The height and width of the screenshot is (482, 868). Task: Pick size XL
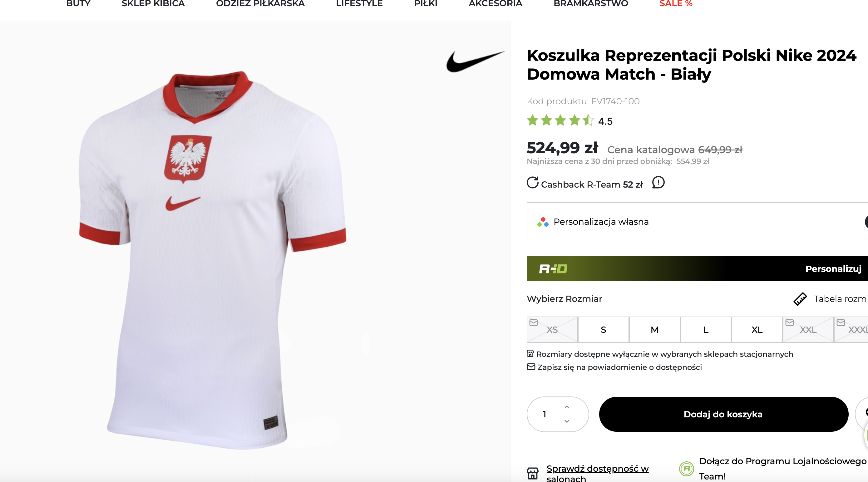[x=757, y=329]
